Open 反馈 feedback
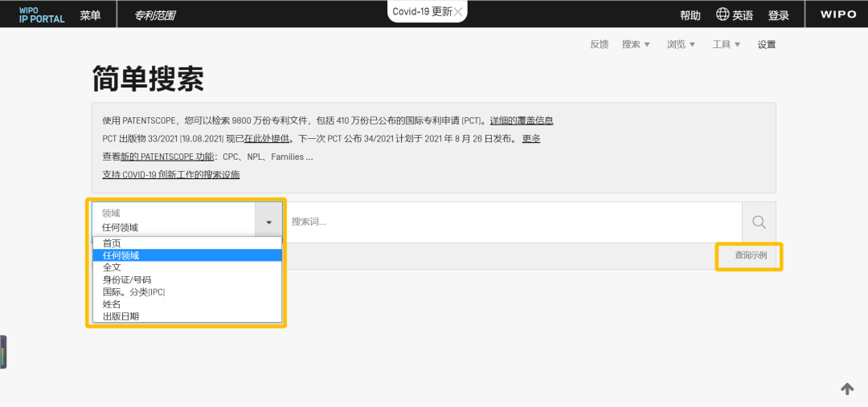 (600, 45)
